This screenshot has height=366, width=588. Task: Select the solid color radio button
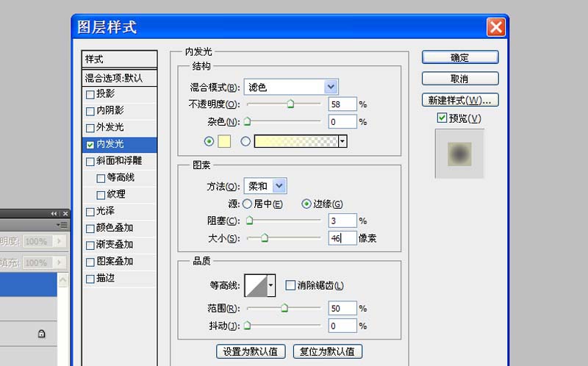(209, 141)
